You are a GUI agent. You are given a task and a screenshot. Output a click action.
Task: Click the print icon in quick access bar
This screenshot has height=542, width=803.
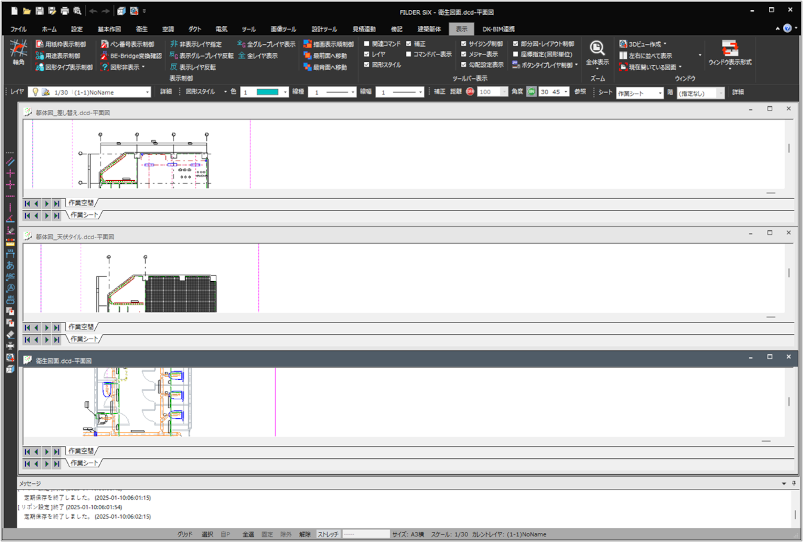tap(65, 10)
